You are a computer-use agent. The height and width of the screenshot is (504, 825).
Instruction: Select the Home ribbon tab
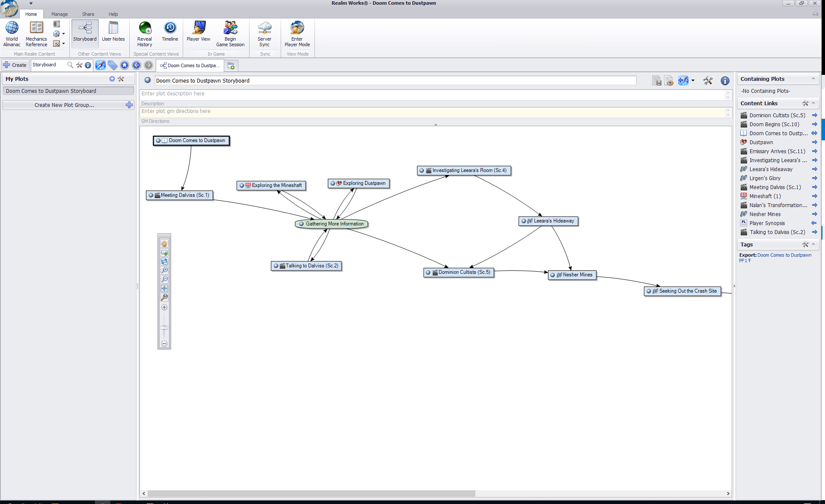coord(31,14)
